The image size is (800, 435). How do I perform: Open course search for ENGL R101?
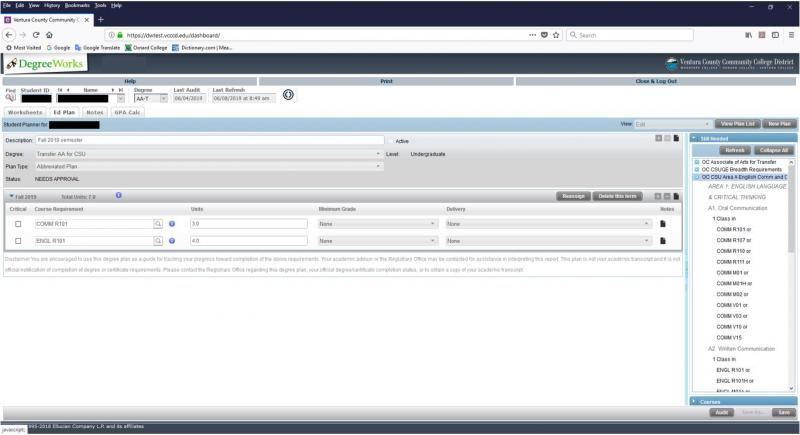coord(158,241)
